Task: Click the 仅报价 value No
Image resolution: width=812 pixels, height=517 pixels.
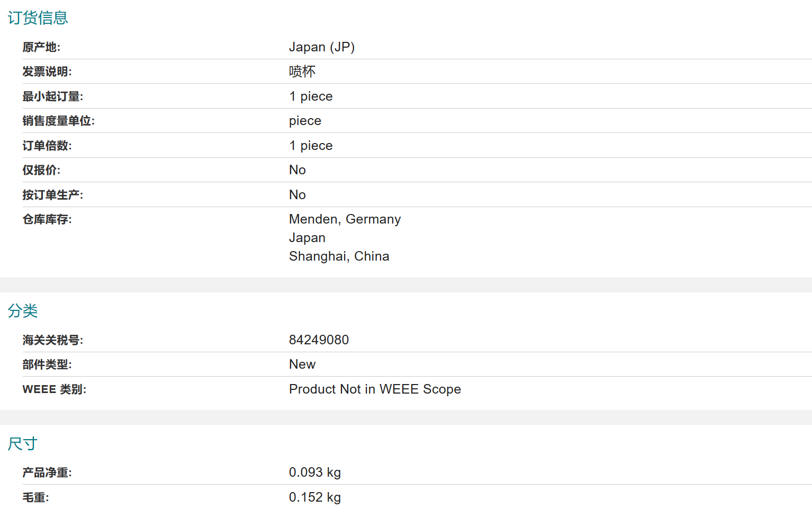Action: (x=297, y=170)
